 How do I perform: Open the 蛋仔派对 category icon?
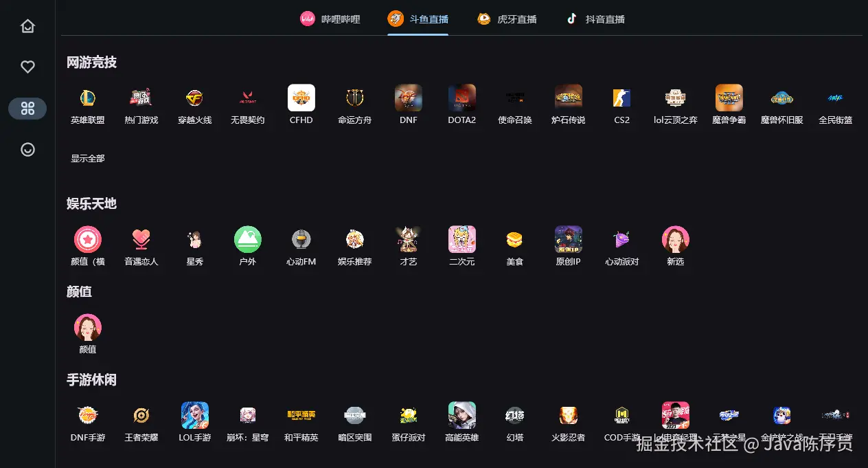point(409,415)
